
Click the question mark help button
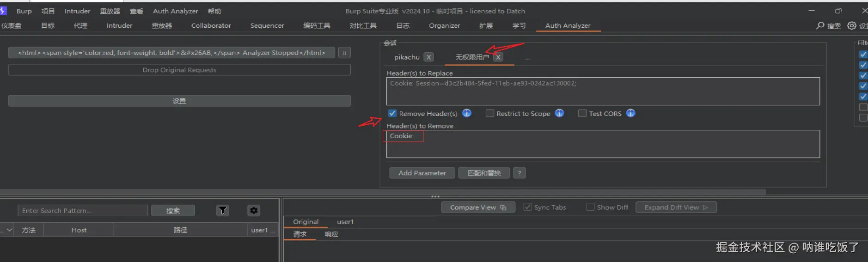[520, 173]
